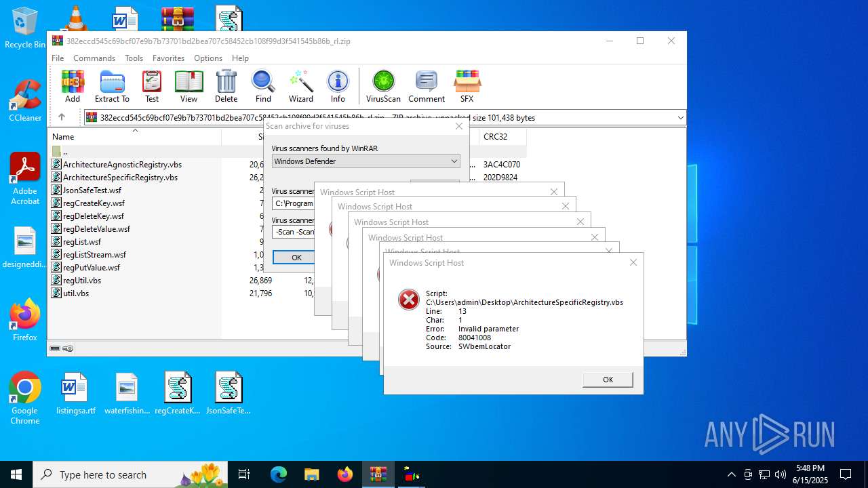The width and height of the screenshot is (868, 488).
Task: Select regList.wsf file row
Action: click(x=82, y=242)
